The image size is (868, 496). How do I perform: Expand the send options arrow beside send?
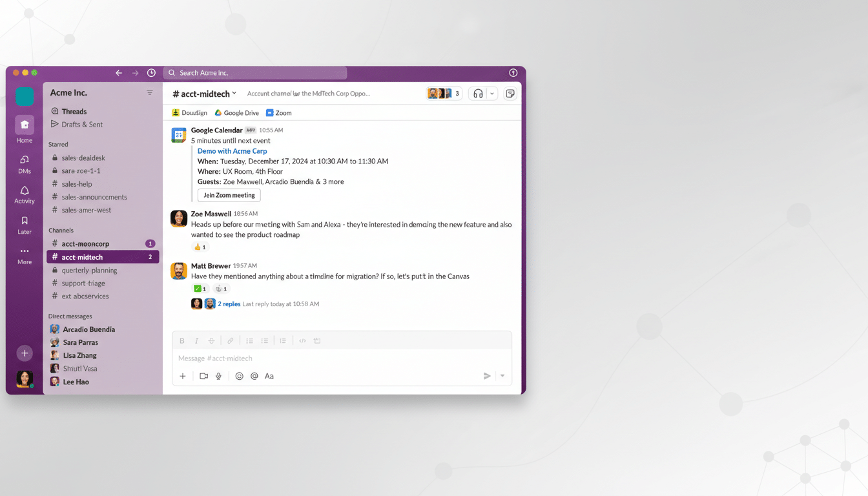click(x=502, y=375)
